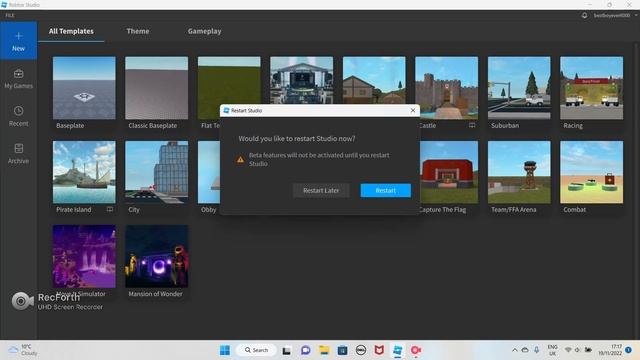Select the Combat template thumbnail
Viewport: 640px width, 360px height.
click(x=592, y=172)
